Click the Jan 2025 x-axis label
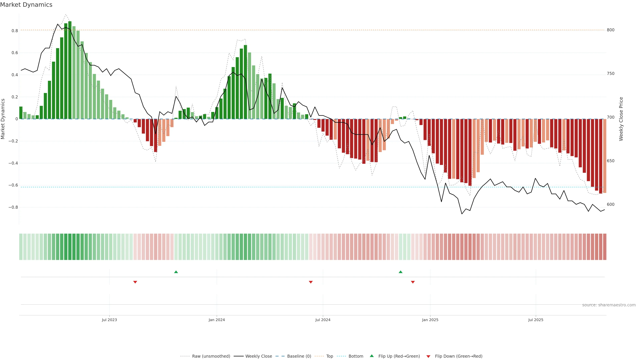644x362 pixels. [x=430, y=320]
